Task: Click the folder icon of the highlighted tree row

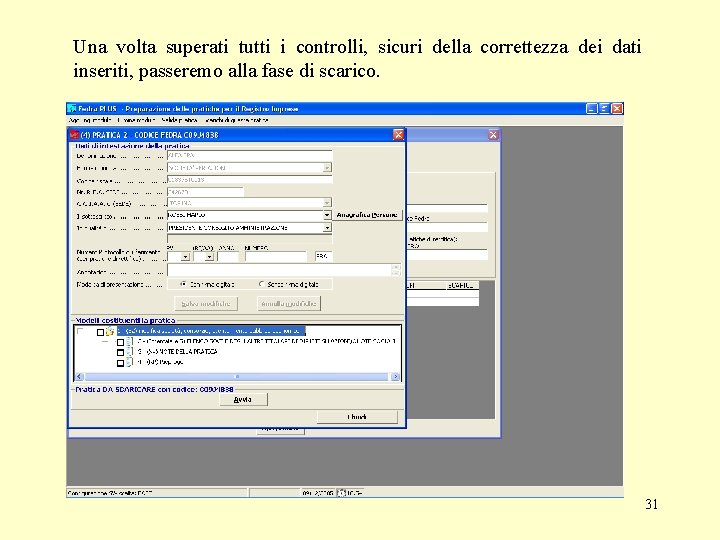Action: pyautogui.click(x=110, y=331)
